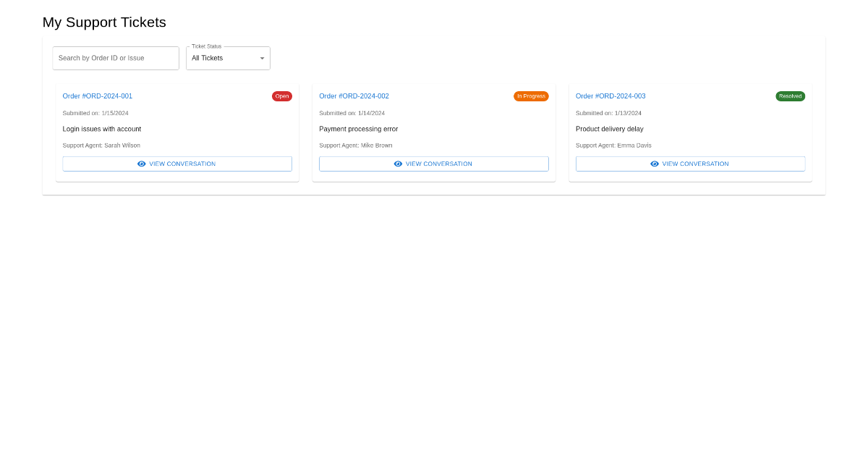Screen dimensions: 868x456
Task: Click the Ticket Status field label
Action: pyautogui.click(x=207, y=46)
